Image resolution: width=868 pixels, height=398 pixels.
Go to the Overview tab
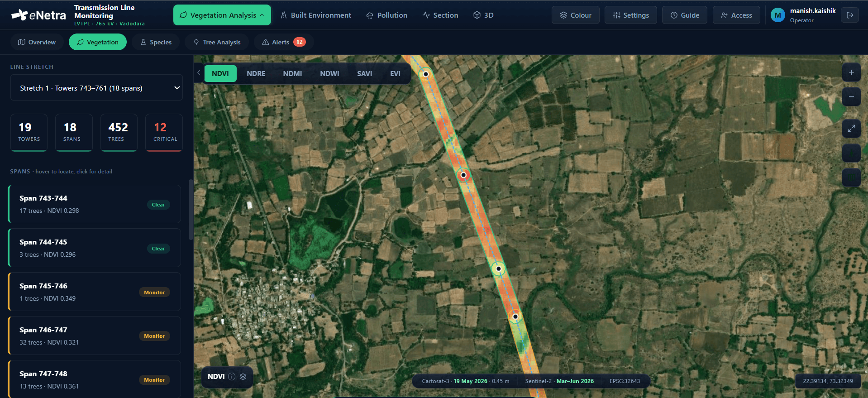[37, 42]
